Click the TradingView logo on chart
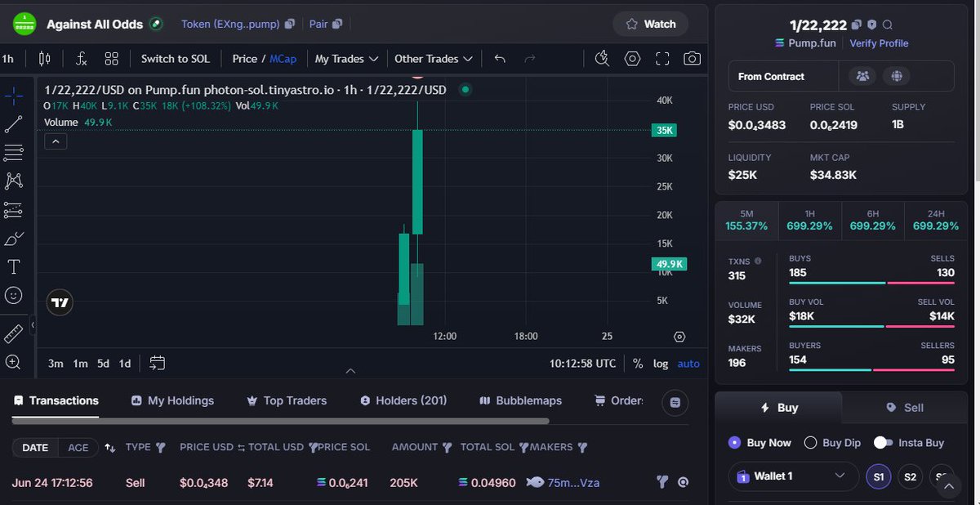Viewport: 980px width, 505px height. click(60, 302)
